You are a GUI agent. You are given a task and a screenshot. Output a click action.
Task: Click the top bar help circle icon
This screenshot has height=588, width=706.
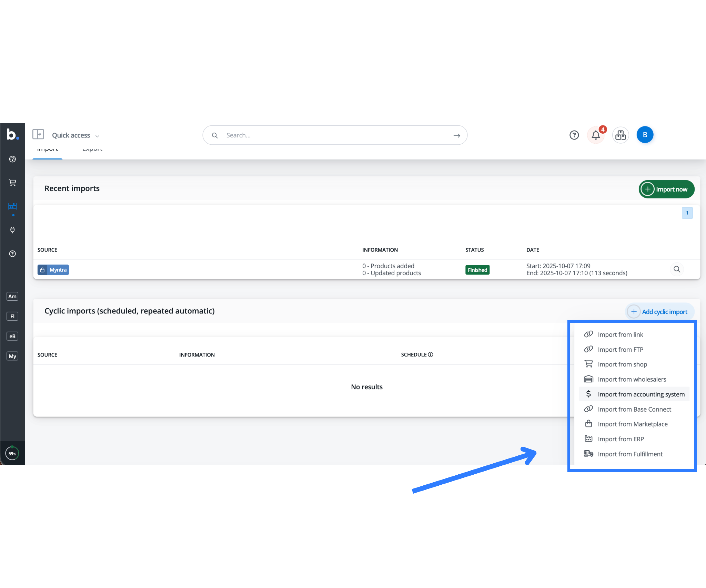click(574, 135)
